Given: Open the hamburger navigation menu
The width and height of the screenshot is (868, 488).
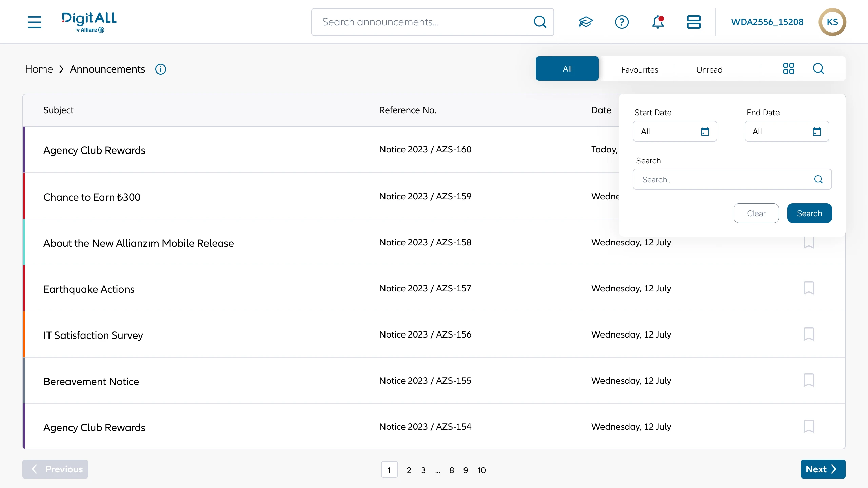Looking at the screenshot, I should 35,22.
